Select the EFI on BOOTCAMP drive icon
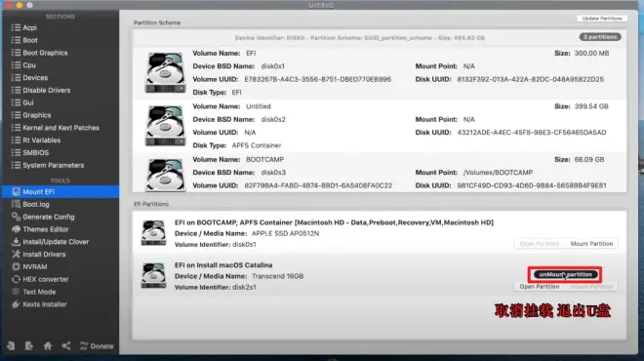Screen dimensions: 644x361 tap(153, 233)
